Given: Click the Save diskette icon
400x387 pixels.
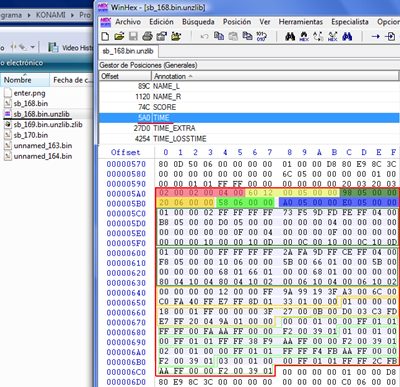Looking at the screenshot, I should tap(133, 36).
